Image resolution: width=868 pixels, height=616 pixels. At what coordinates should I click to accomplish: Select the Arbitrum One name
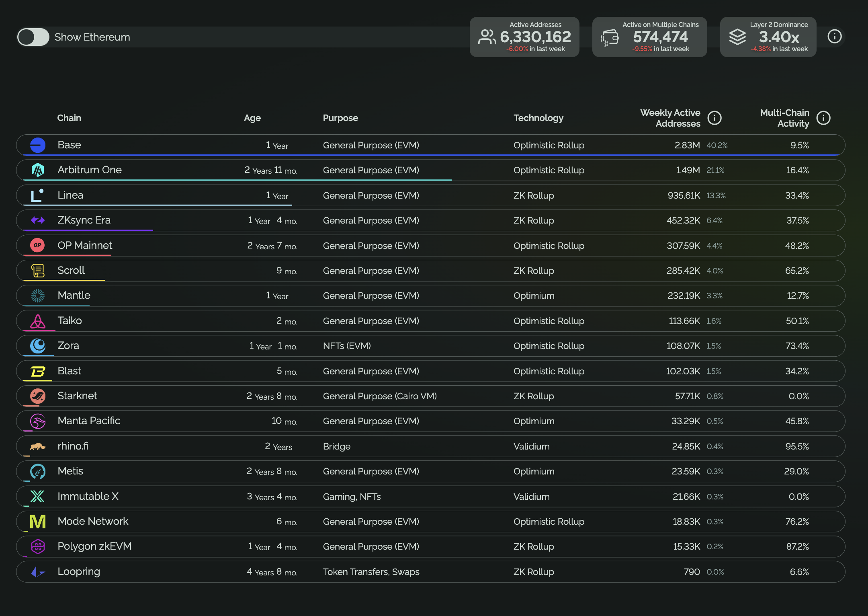[90, 170]
